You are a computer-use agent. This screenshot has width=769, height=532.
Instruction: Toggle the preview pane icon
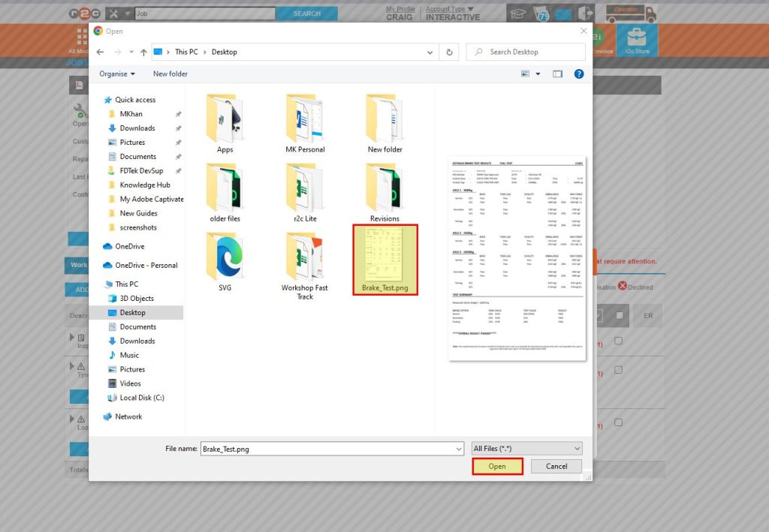(x=556, y=74)
